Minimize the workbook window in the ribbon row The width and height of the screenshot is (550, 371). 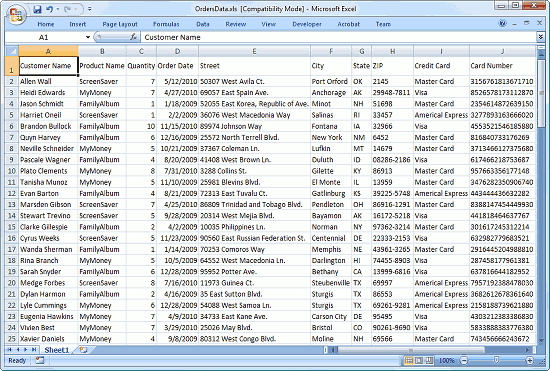tap(515, 24)
